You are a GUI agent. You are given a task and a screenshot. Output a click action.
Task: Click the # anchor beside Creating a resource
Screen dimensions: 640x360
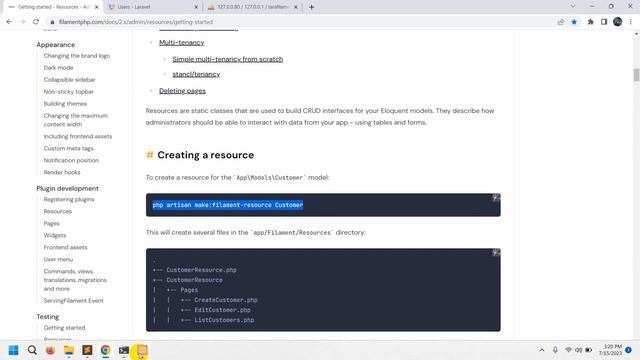[x=150, y=155]
